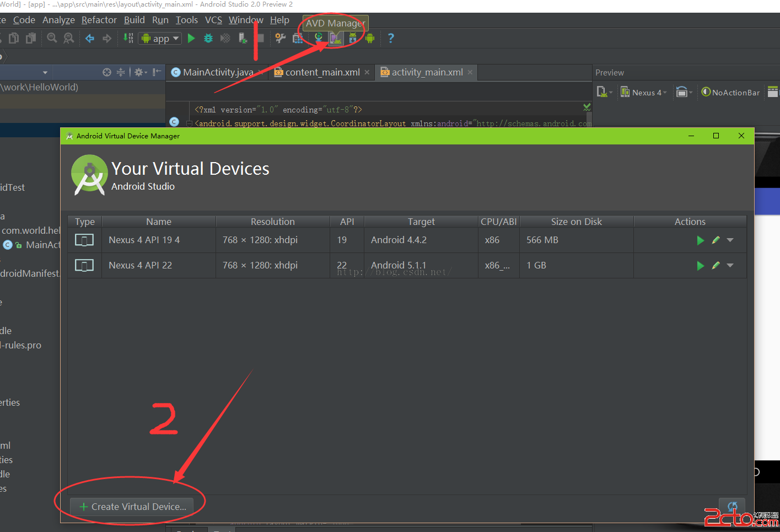The width and height of the screenshot is (780, 532).
Task: Open the Code menu
Action: 24,20
